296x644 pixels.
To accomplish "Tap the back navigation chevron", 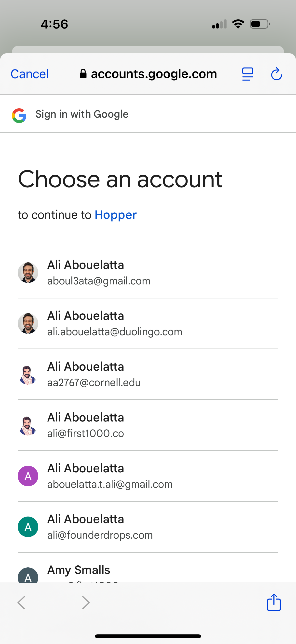I will pyautogui.click(x=21, y=602).
